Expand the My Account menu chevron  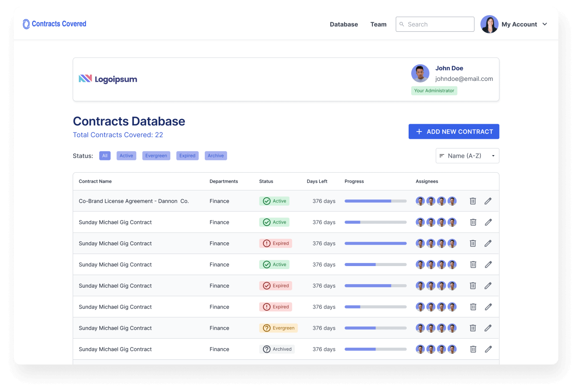click(x=545, y=24)
